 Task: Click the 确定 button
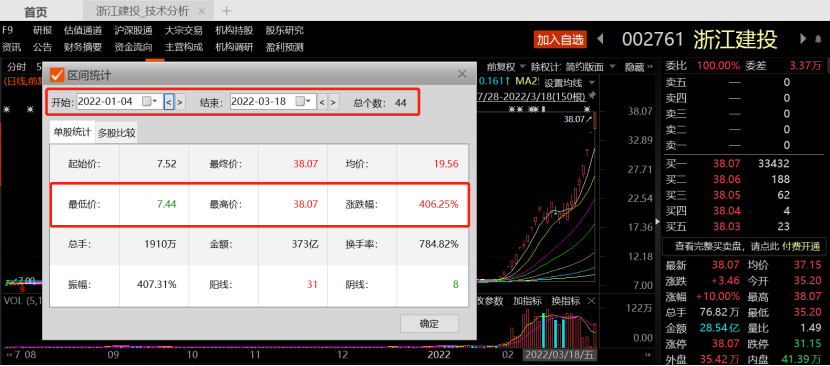coord(429,324)
